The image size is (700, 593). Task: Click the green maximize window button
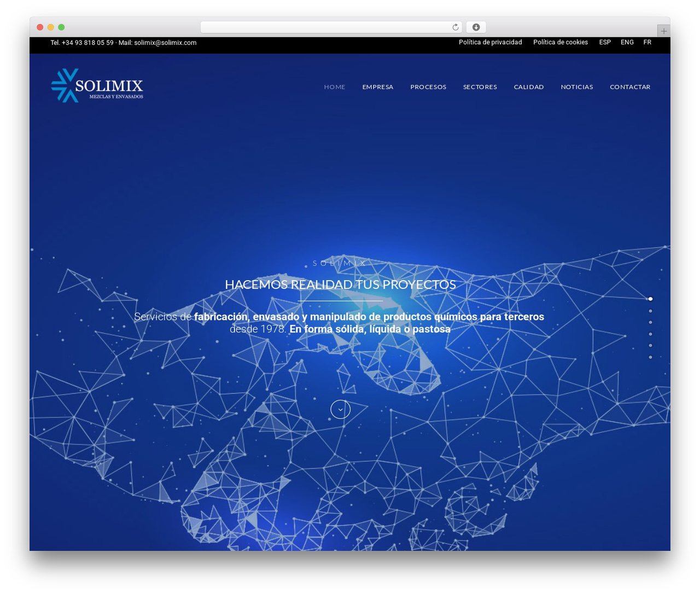pyautogui.click(x=61, y=27)
